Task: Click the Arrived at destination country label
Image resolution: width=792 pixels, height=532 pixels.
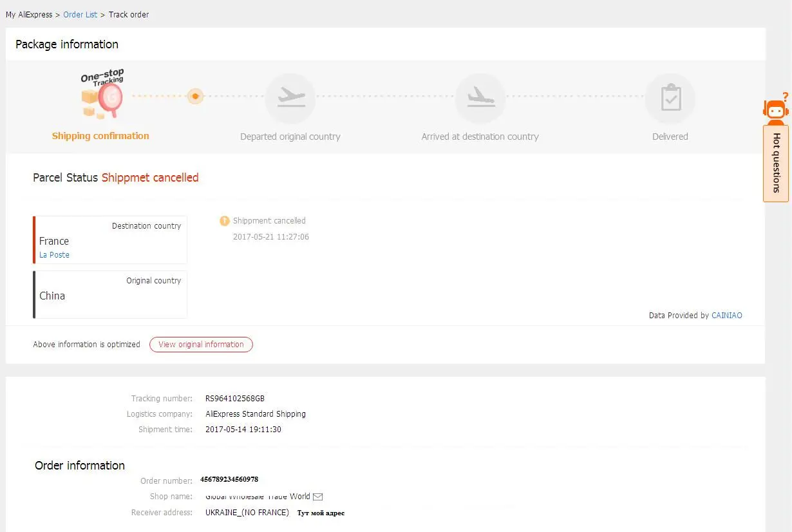Action: [x=480, y=137]
